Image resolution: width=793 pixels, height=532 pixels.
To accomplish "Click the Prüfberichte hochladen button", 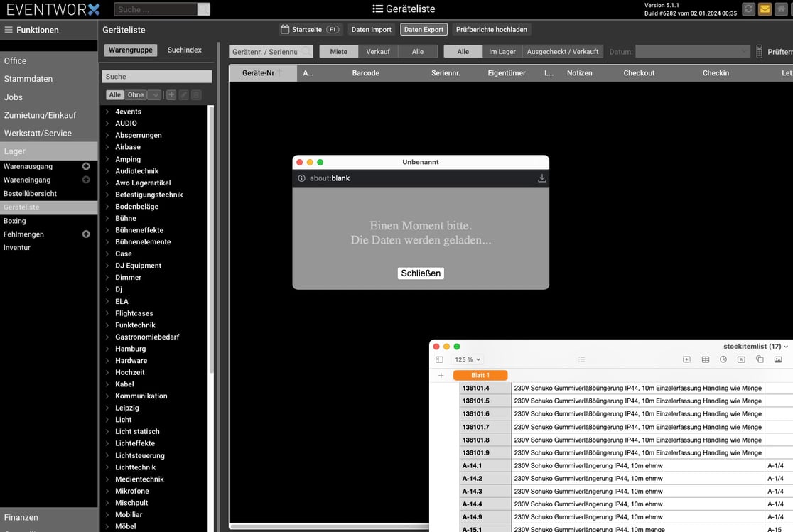I will click(491, 30).
